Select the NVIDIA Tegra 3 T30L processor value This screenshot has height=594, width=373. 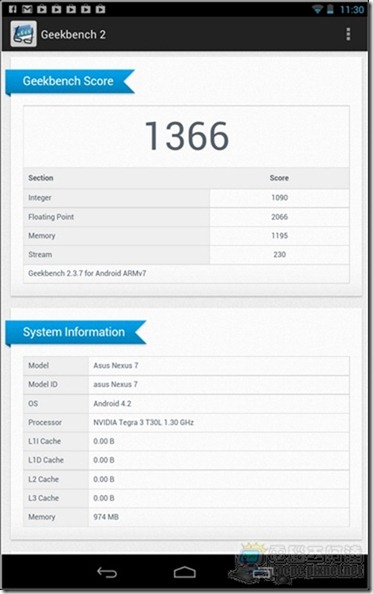(x=144, y=422)
